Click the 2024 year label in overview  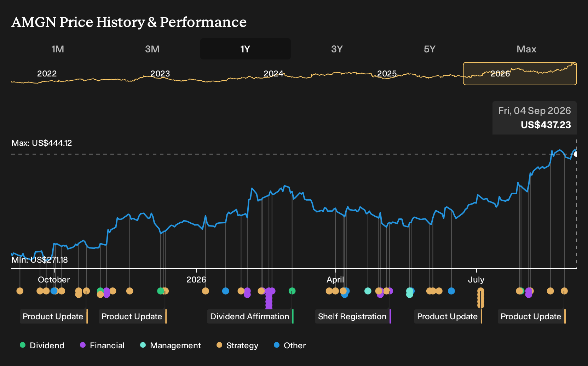coord(273,74)
